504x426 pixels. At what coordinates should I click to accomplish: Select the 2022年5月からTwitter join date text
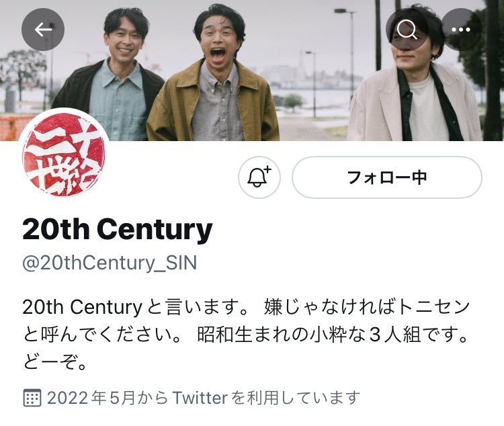click(x=203, y=398)
